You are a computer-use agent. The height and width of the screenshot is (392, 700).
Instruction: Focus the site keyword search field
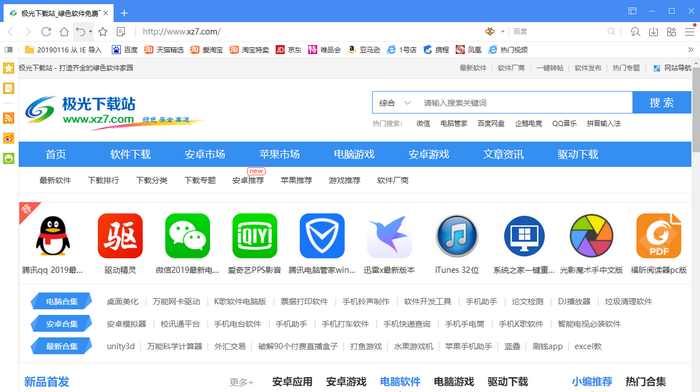point(525,103)
